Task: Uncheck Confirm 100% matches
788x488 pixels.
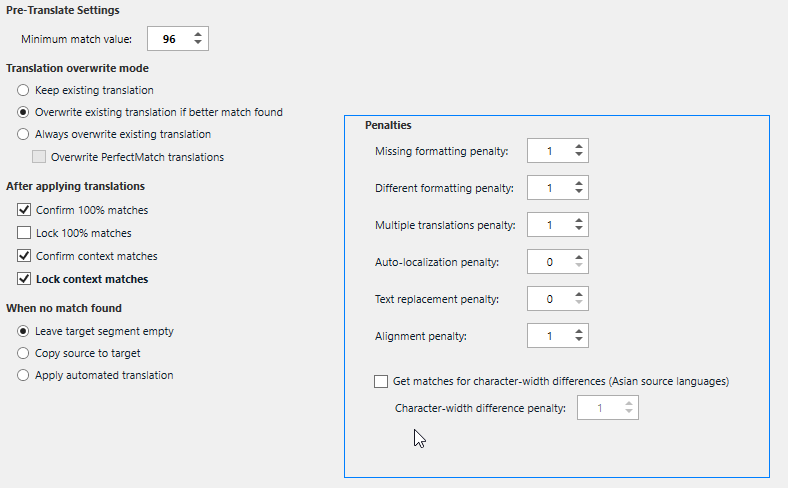Action: (24, 210)
